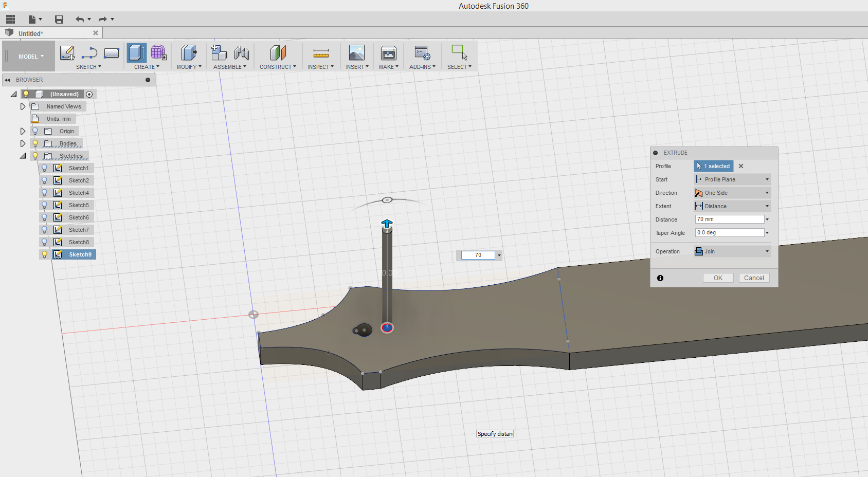Click the rotation manipulator handle above extrusion
The height and width of the screenshot is (477, 868).
387,200
